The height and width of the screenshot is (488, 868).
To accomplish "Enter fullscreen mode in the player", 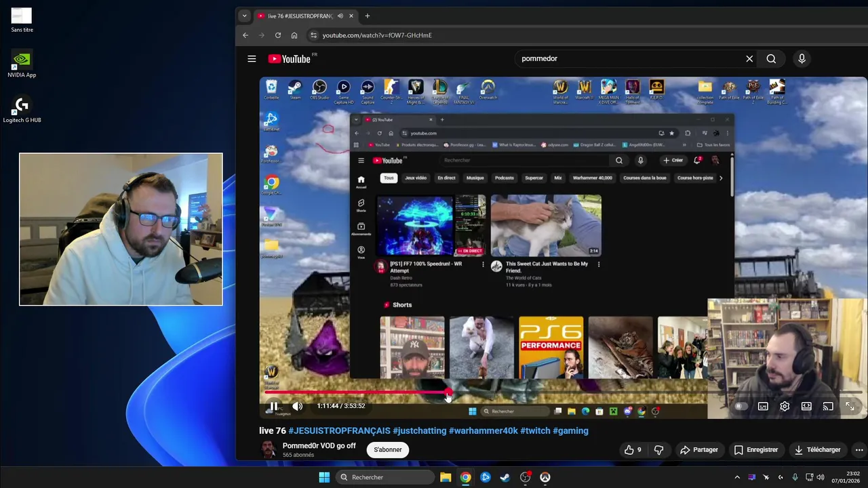I will click(x=850, y=406).
